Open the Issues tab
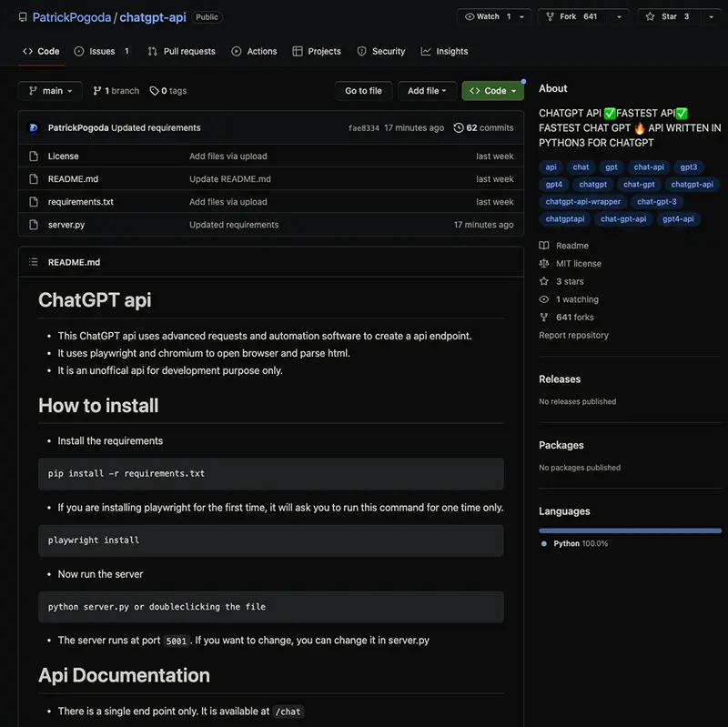Image resolution: width=728 pixels, height=727 pixels. (x=102, y=52)
